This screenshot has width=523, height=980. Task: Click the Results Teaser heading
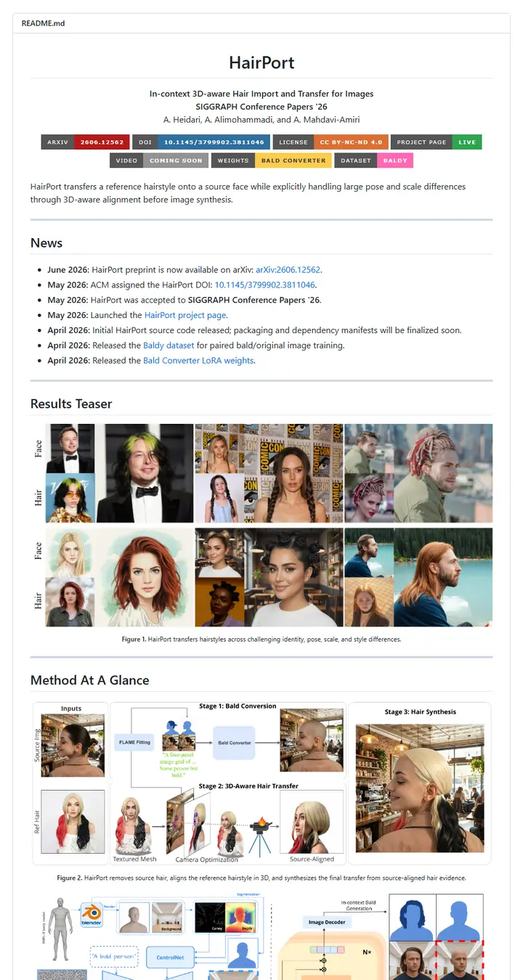[x=71, y=404]
